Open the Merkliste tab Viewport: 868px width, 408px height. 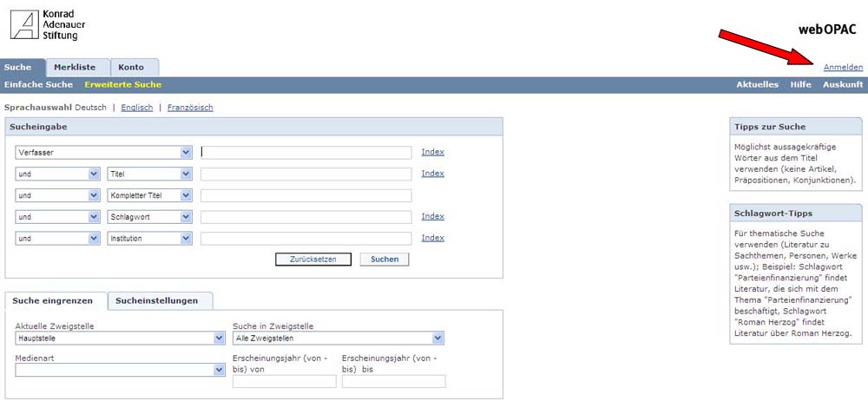click(x=77, y=68)
